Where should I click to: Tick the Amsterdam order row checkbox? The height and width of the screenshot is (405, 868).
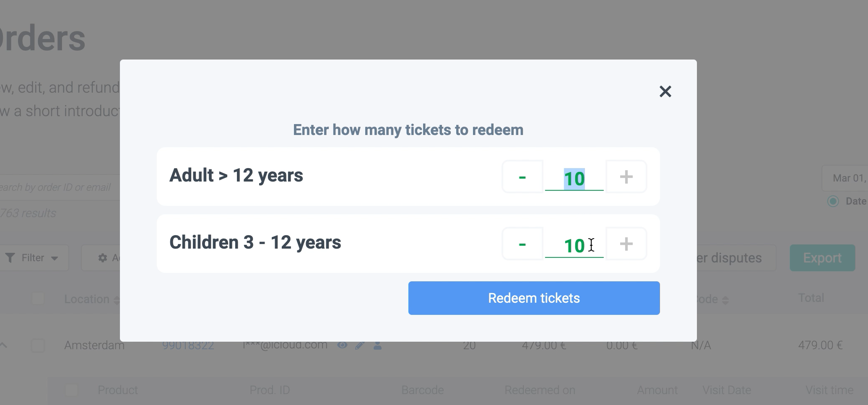38,345
